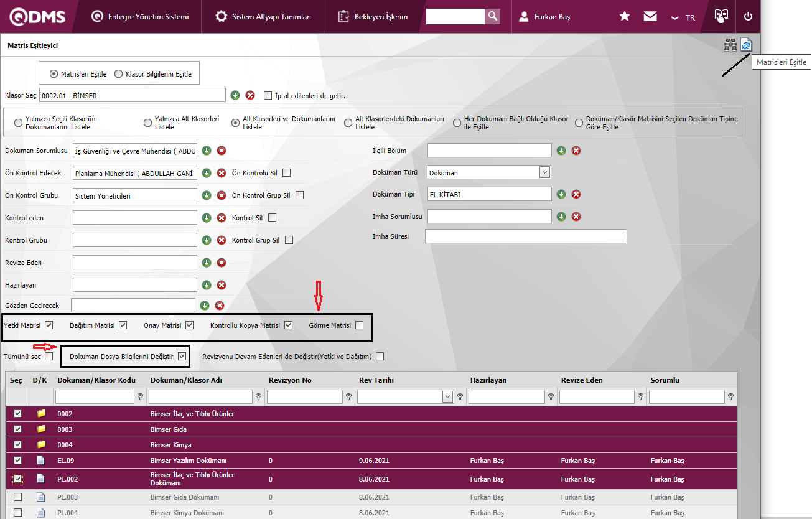Open the TR language selector
812x519 pixels.
click(x=683, y=17)
